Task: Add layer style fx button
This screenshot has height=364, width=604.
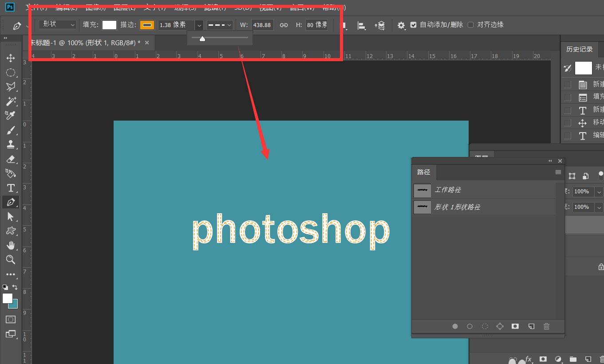Action: click(x=528, y=359)
